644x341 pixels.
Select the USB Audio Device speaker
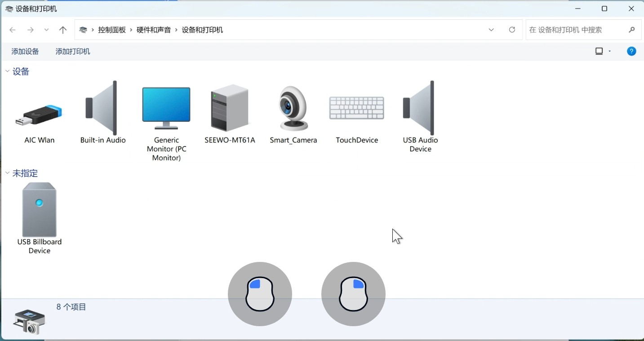420,109
